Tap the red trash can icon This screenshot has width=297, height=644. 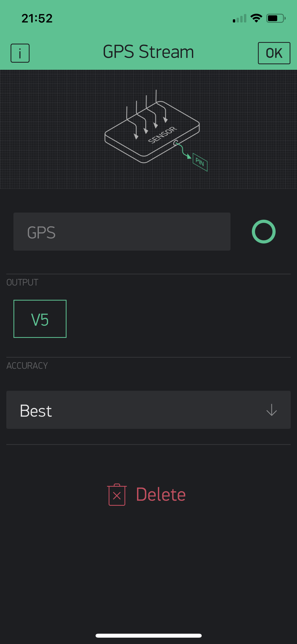(x=117, y=495)
